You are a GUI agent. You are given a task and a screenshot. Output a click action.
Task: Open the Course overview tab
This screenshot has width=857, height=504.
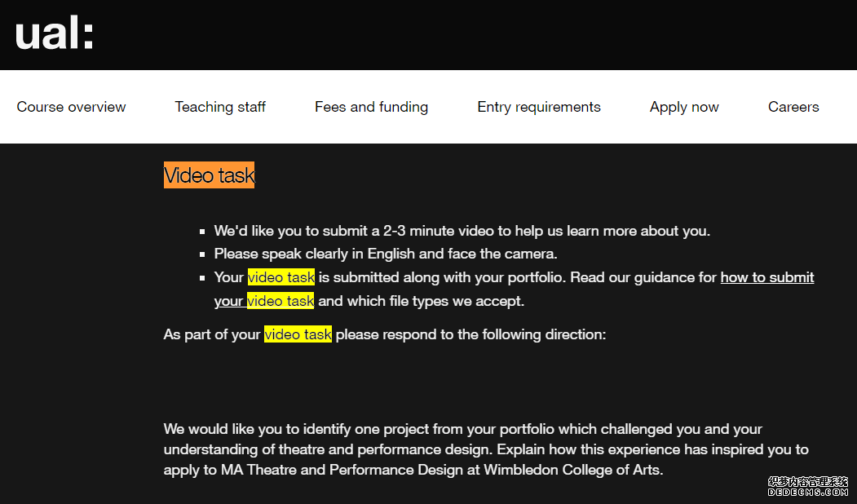71,107
